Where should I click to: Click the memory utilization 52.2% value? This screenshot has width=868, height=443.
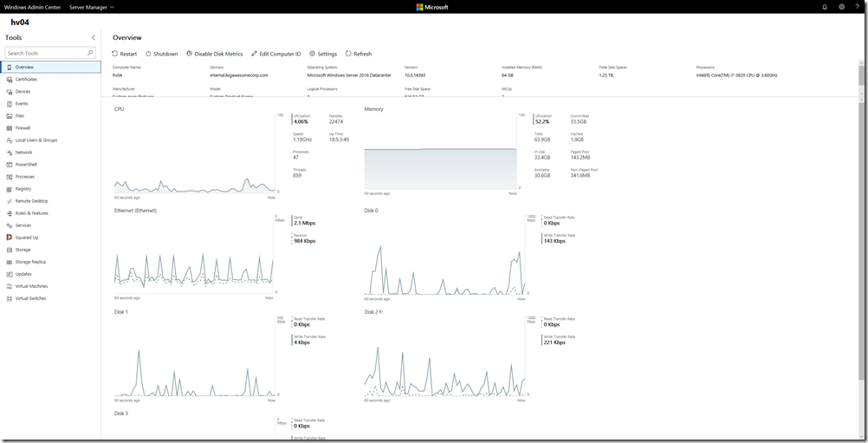pyautogui.click(x=542, y=122)
